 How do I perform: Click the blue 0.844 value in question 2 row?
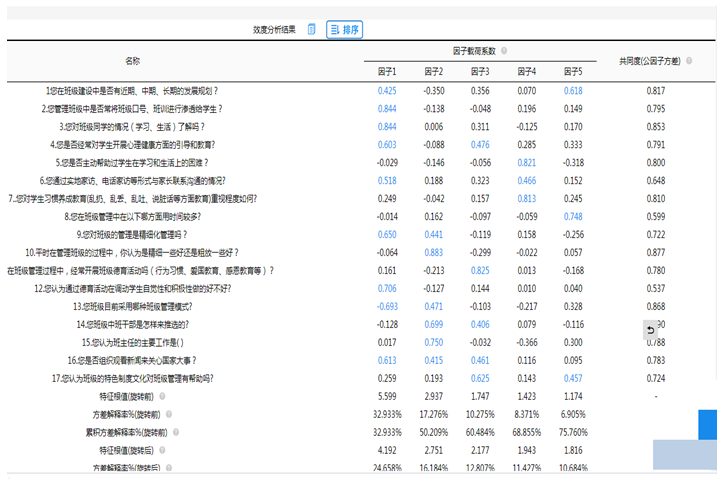click(387, 108)
